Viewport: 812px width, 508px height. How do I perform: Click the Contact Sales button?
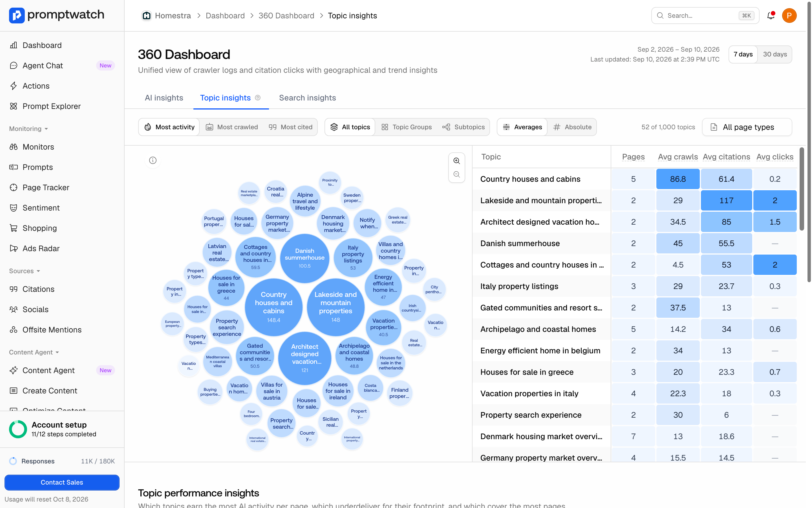click(x=62, y=482)
